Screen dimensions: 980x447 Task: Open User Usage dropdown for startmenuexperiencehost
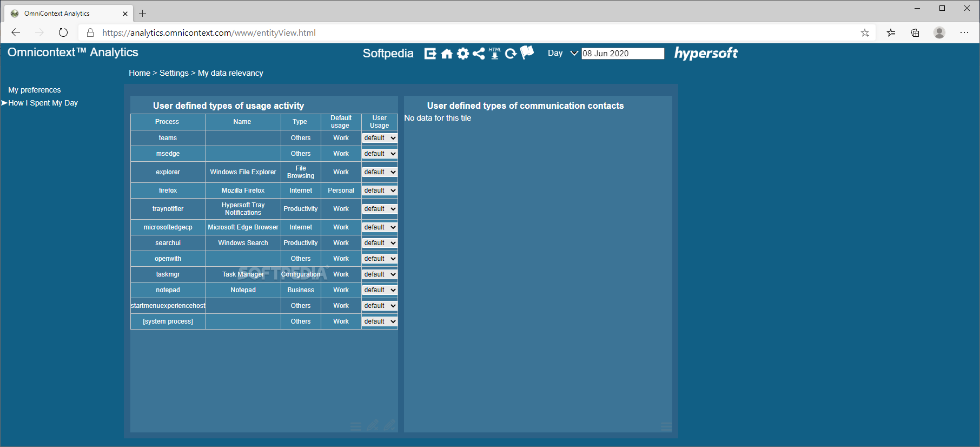pos(380,306)
